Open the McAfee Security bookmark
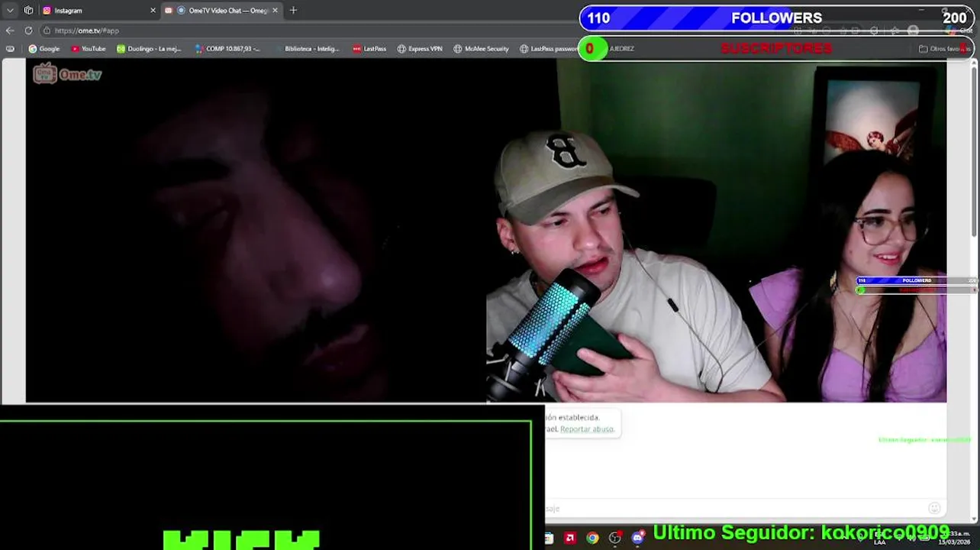The width and height of the screenshot is (980, 550). [481, 49]
